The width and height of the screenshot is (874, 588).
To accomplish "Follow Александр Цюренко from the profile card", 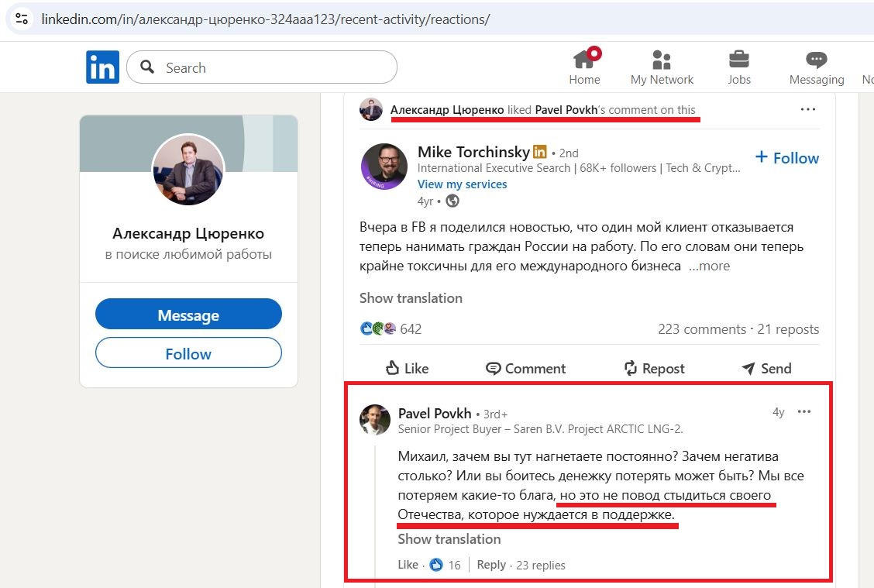I will point(188,353).
